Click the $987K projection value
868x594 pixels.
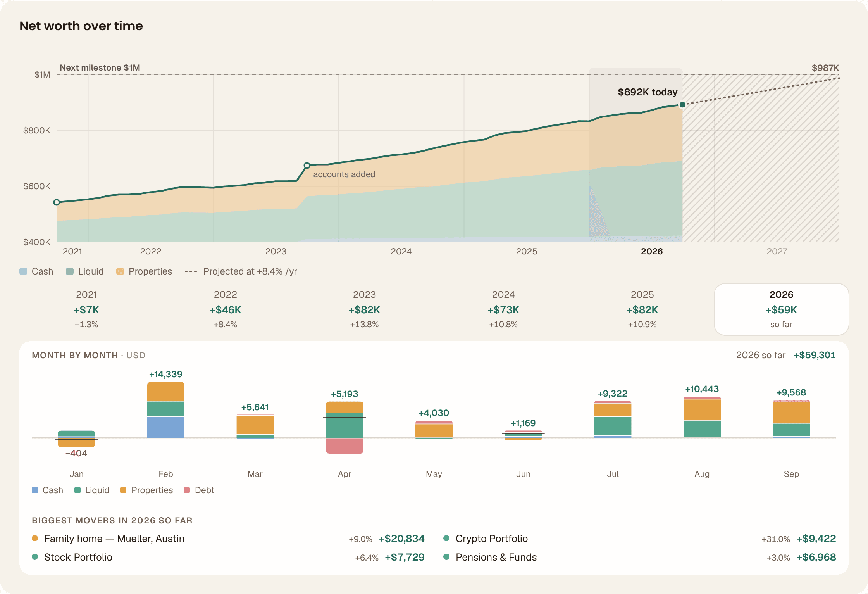(x=825, y=68)
